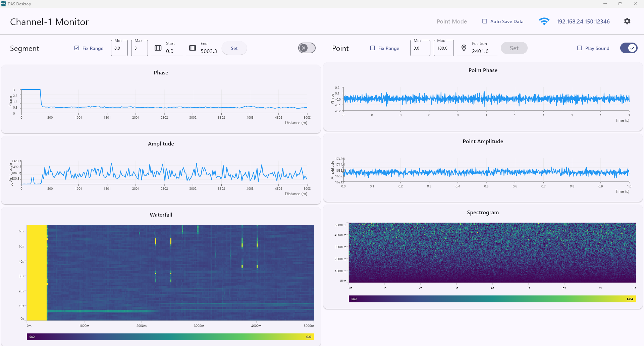This screenshot has height=346, width=644.
Task: Enable the Segment panel toggle switch
Action: [307, 48]
